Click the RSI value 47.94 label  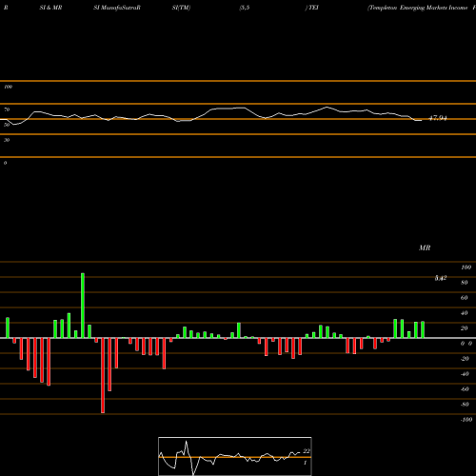[438, 118]
